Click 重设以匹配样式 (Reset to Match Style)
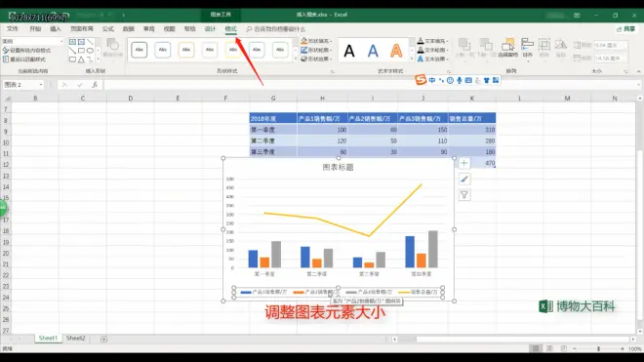644x362 pixels. pos(24,60)
